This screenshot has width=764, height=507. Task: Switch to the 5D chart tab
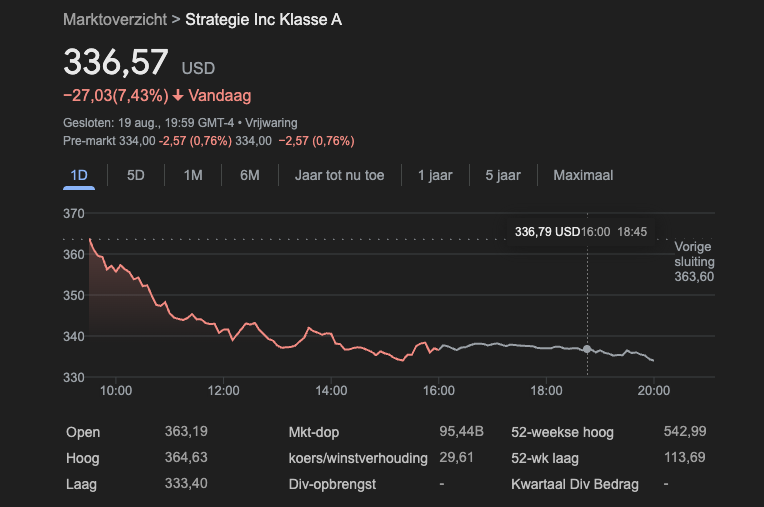coord(136,175)
